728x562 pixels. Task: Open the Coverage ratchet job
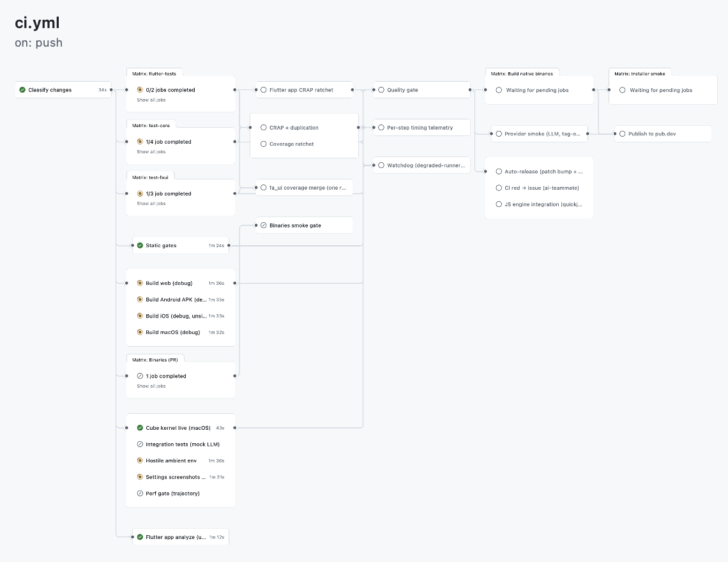304,144
